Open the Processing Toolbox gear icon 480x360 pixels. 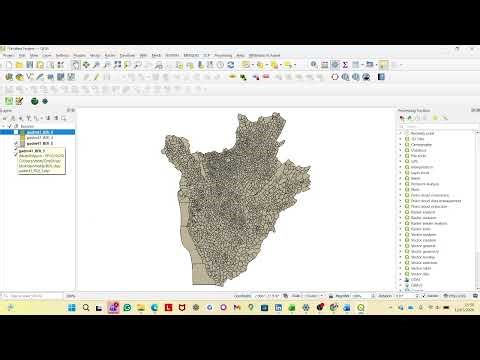(335, 65)
